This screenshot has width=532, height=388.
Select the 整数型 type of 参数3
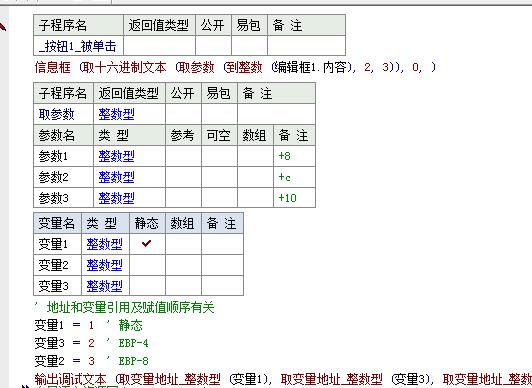pos(116,198)
